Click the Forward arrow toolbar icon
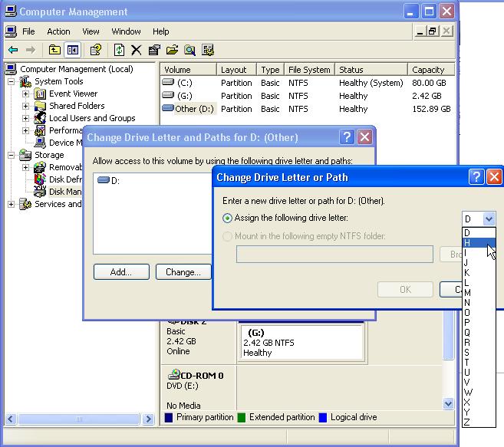The height and width of the screenshot is (447, 504). tap(31, 50)
